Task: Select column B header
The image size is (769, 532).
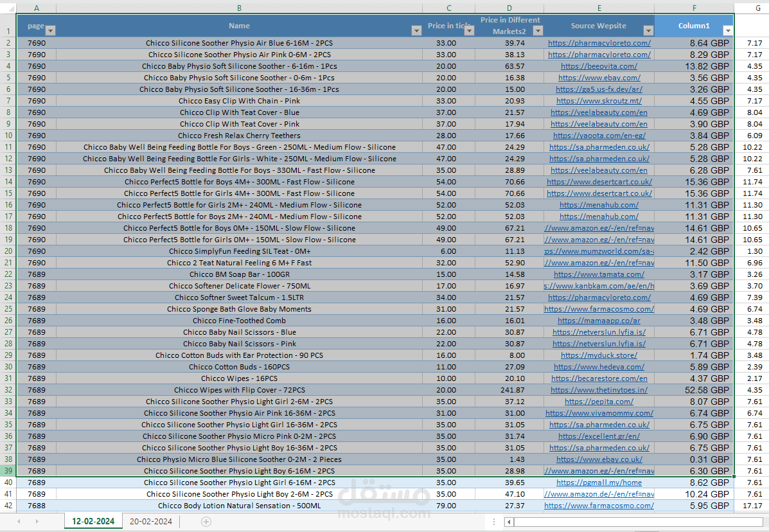Action: 240,8
